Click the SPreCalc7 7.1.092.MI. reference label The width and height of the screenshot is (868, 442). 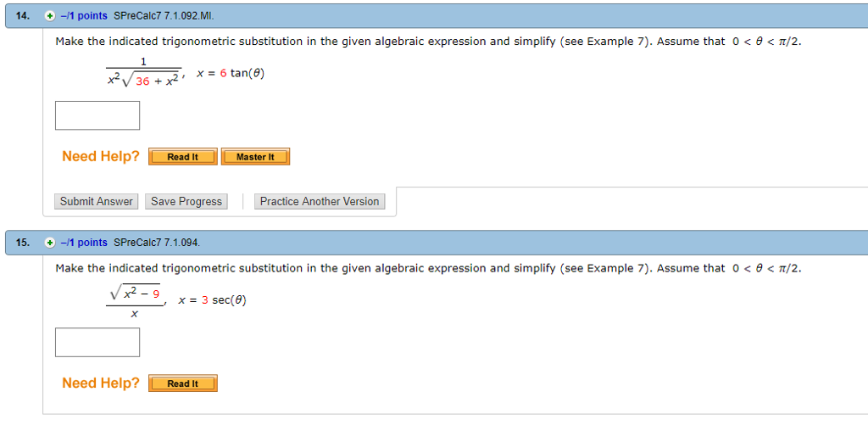(x=164, y=16)
